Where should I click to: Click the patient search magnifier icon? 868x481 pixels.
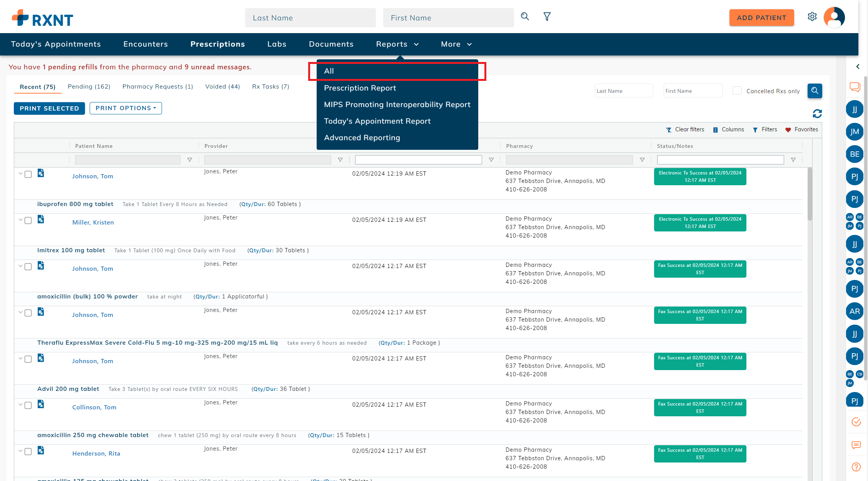pyautogui.click(x=525, y=17)
